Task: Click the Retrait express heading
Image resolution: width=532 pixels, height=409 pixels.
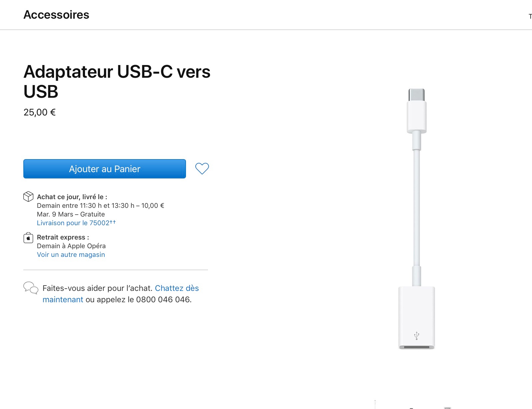Action: pyautogui.click(x=63, y=237)
